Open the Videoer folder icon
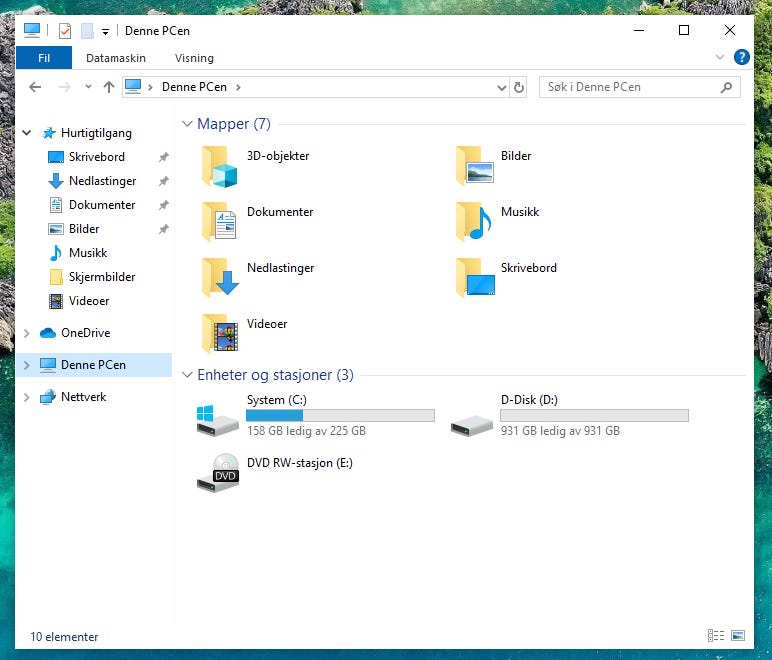Screen dimensions: 772x660 (x=220, y=334)
